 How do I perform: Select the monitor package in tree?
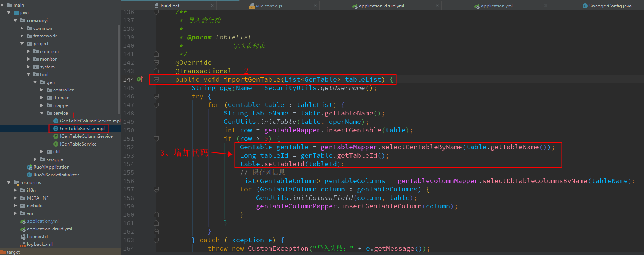[x=48, y=59]
